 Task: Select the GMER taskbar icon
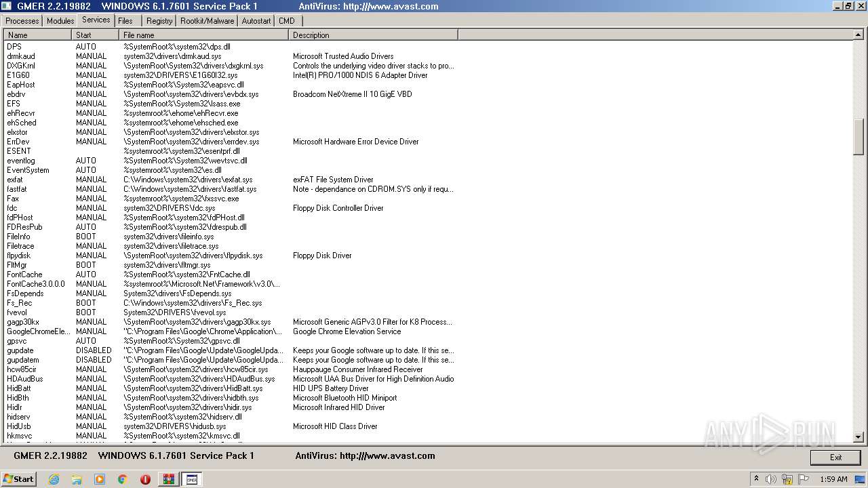click(192, 479)
